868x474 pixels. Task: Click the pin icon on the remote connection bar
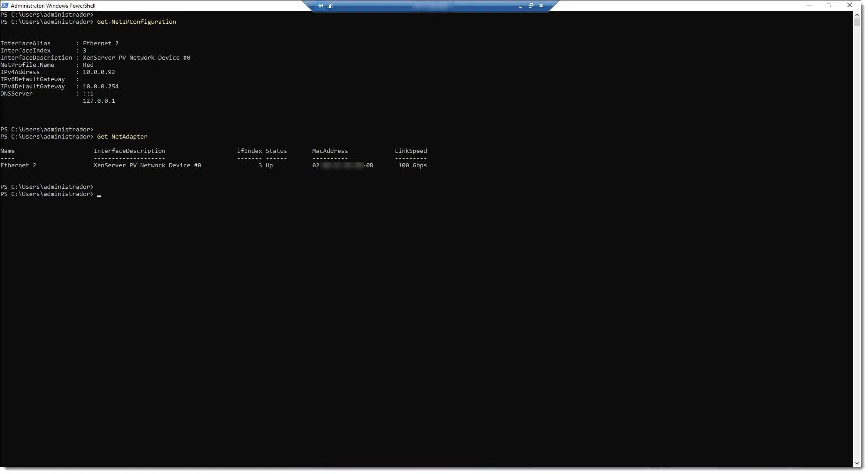click(321, 6)
